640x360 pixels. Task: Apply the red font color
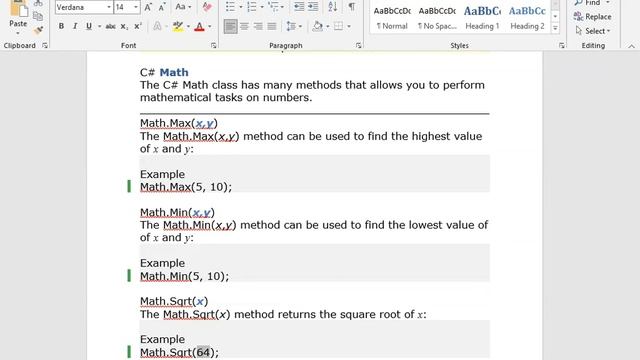coord(199,27)
